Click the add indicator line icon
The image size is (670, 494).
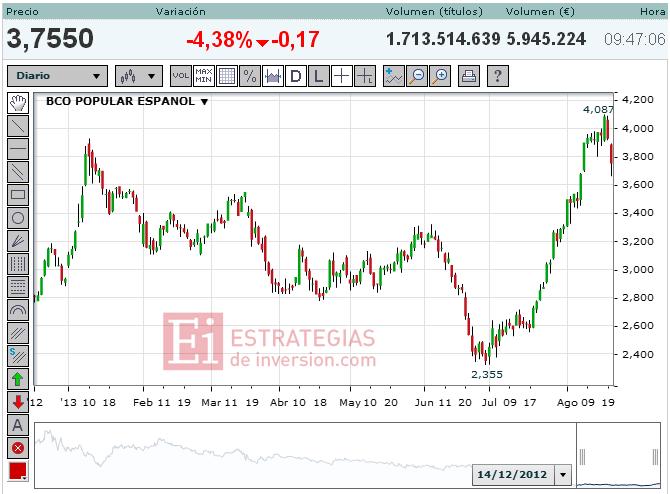(394, 76)
